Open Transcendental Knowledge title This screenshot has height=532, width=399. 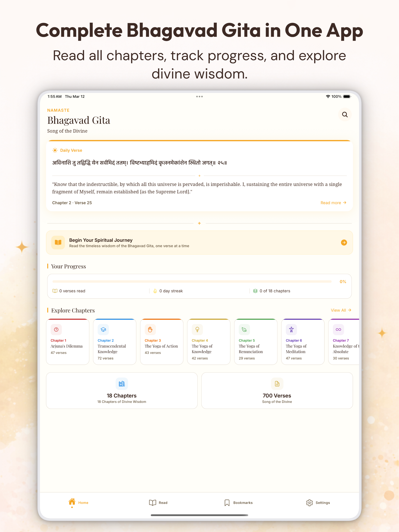tap(112, 349)
